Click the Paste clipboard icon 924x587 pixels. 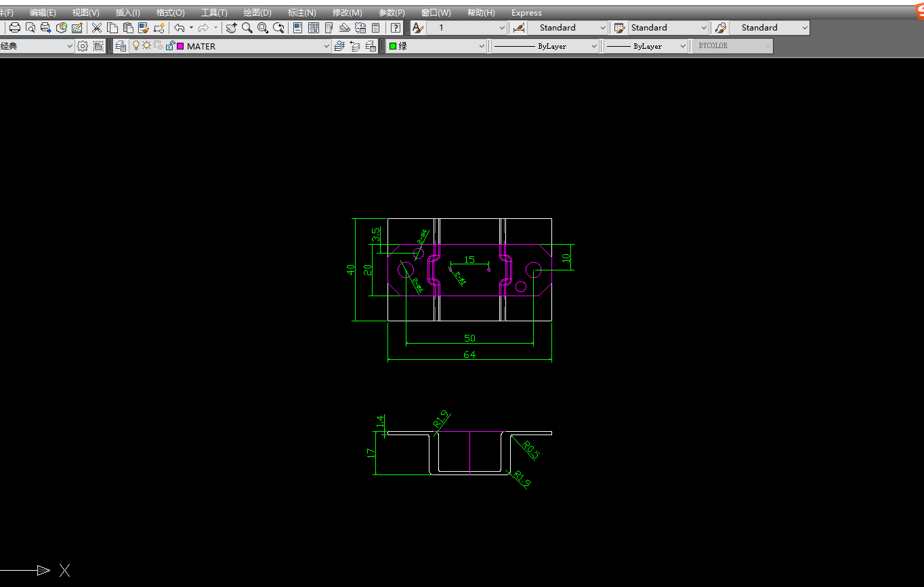(128, 28)
